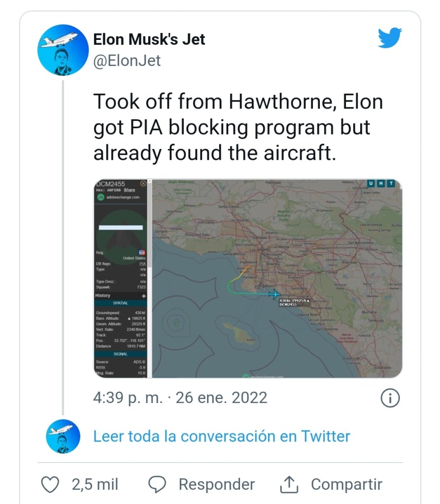
Task: Open Leer toda la conversación en Twitter
Action: [221, 436]
